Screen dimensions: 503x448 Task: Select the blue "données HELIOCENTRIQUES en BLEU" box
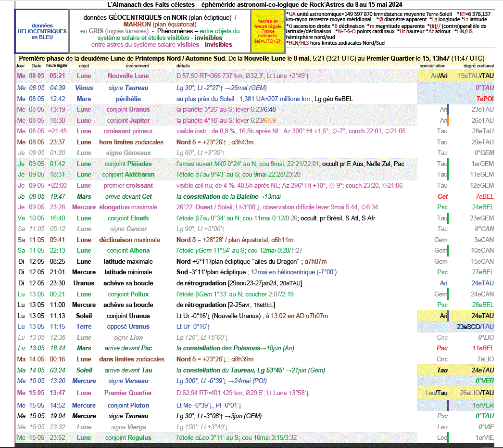(x=42, y=31)
